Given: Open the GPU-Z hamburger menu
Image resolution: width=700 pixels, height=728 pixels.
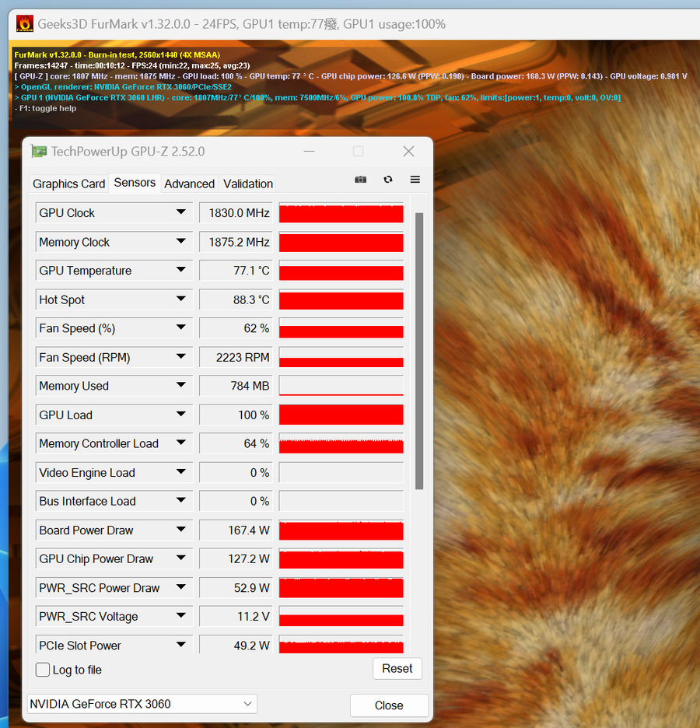Looking at the screenshot, I should tap(415, 180).
